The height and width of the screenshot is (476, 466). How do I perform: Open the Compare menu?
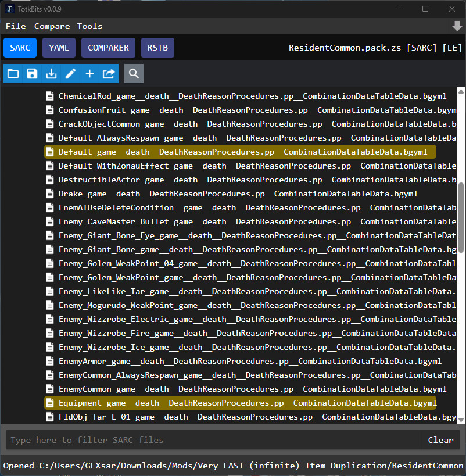coord(52,26)
